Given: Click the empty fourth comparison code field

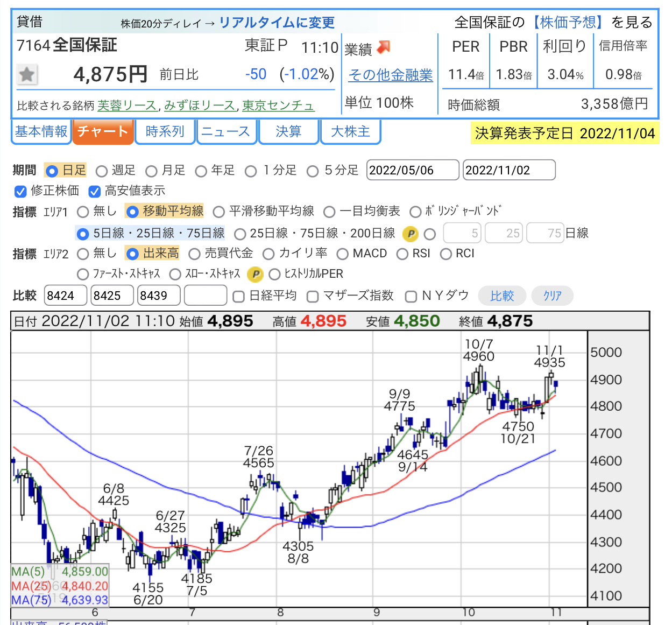Looking at the screenshot, I should coord(206,296).
